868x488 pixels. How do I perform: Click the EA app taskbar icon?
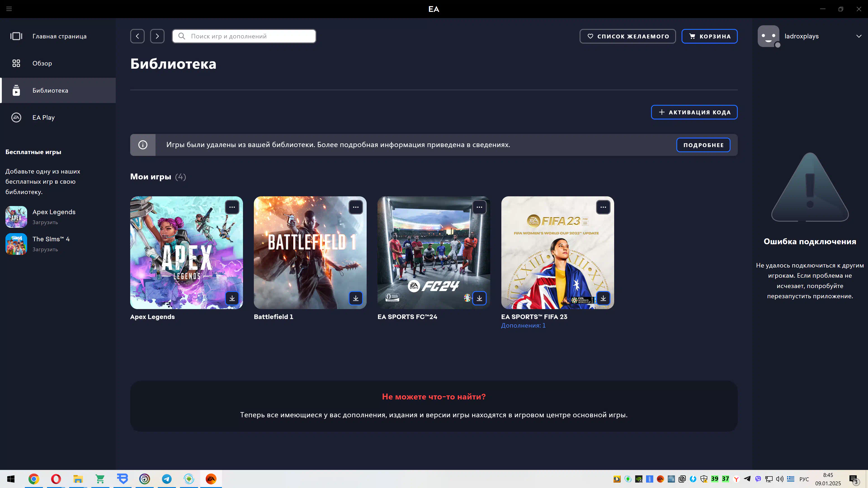[211, 479]
